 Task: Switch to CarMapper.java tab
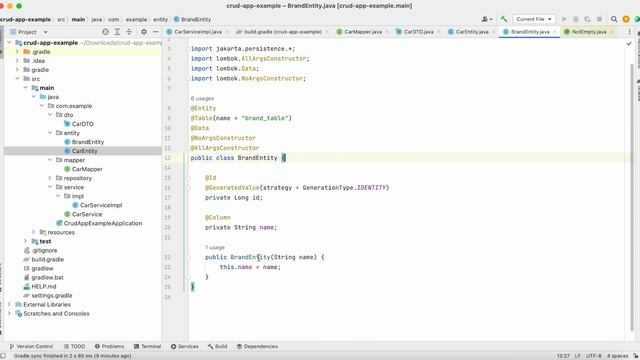(x=363, y=32)
